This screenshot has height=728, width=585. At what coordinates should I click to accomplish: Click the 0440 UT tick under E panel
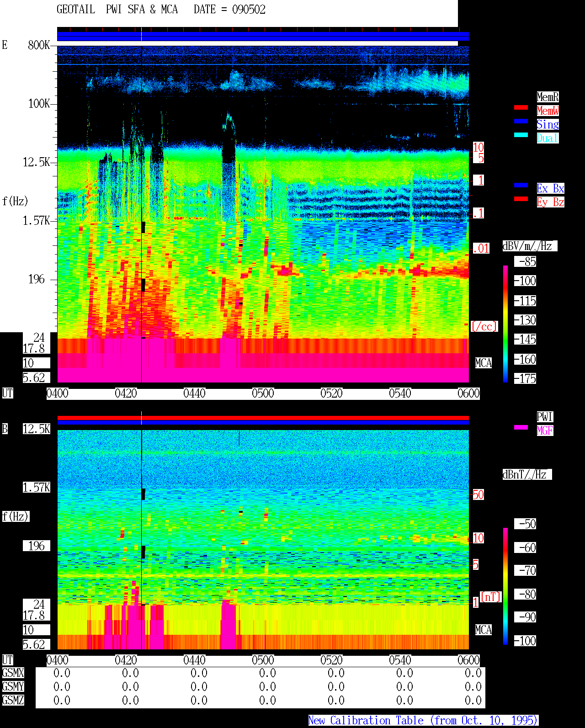(x=195, y=393)
